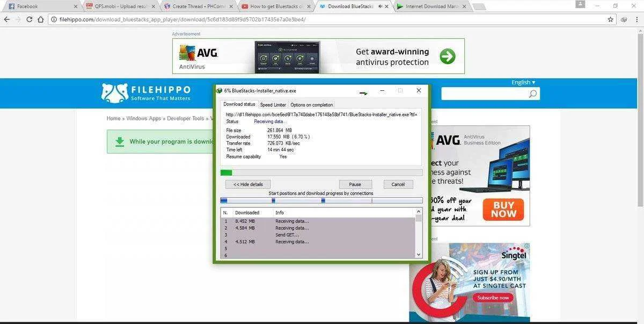This screenshot has width=644, height=324.
Task: Click the 14 min 44 sec time left
Action: 281,150
